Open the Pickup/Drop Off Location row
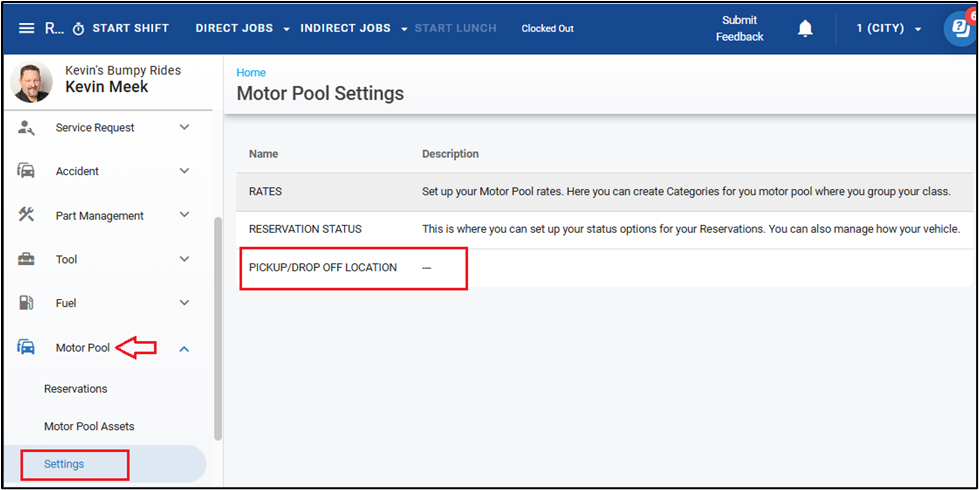979x490 pixels. click(323, 268)
